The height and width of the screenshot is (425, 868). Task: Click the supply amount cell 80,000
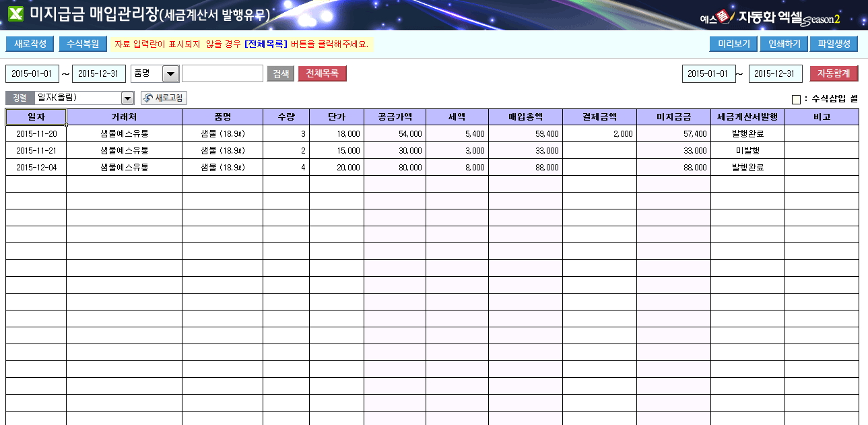(x=395, y=167)
